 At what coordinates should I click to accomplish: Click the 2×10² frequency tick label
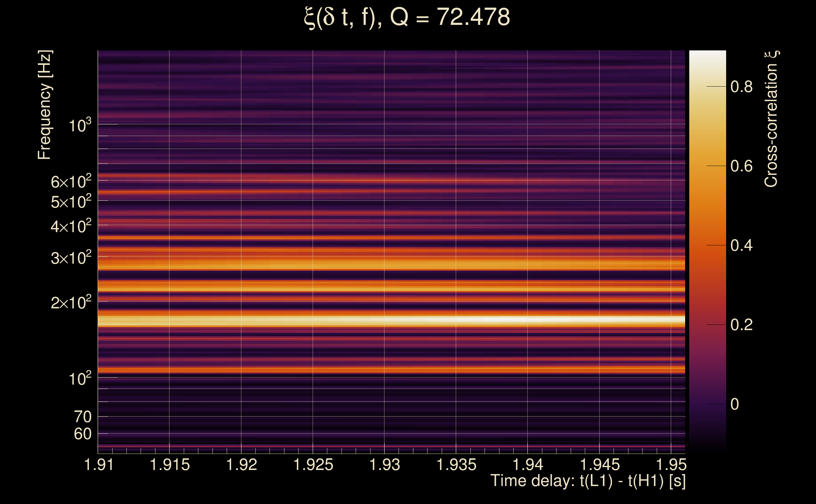coord(71,303)
